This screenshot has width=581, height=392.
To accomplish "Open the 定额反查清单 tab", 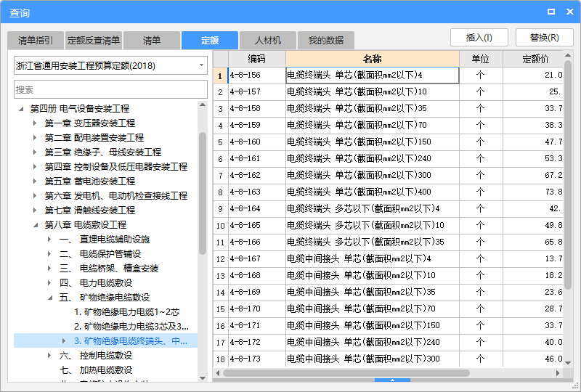I will pyautogui.click(x=94, y=41).
